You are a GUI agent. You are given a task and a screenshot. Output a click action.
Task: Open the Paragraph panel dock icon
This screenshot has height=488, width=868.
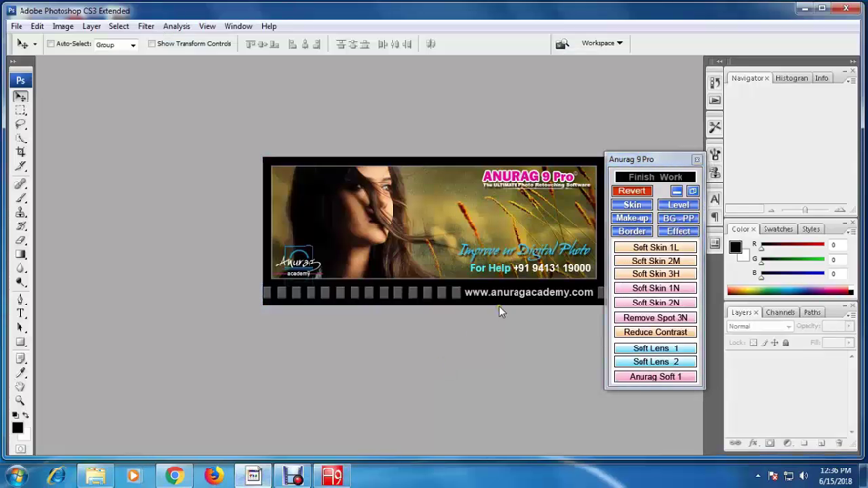[x=715, y=217]
